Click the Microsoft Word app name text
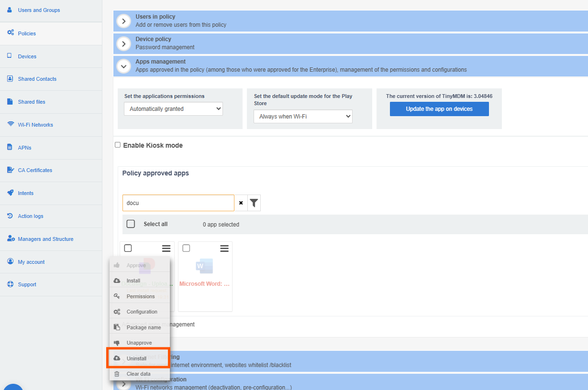 [205, 284]
